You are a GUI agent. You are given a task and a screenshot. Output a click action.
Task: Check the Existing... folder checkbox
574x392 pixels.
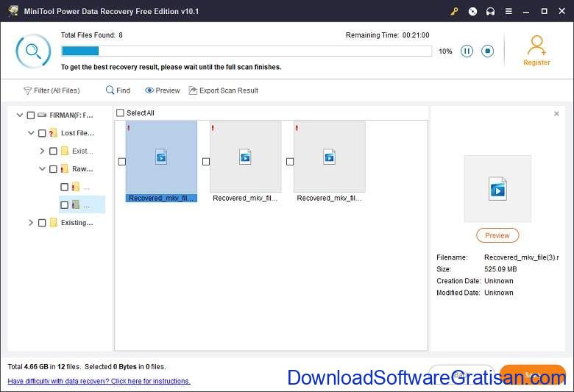42,223
